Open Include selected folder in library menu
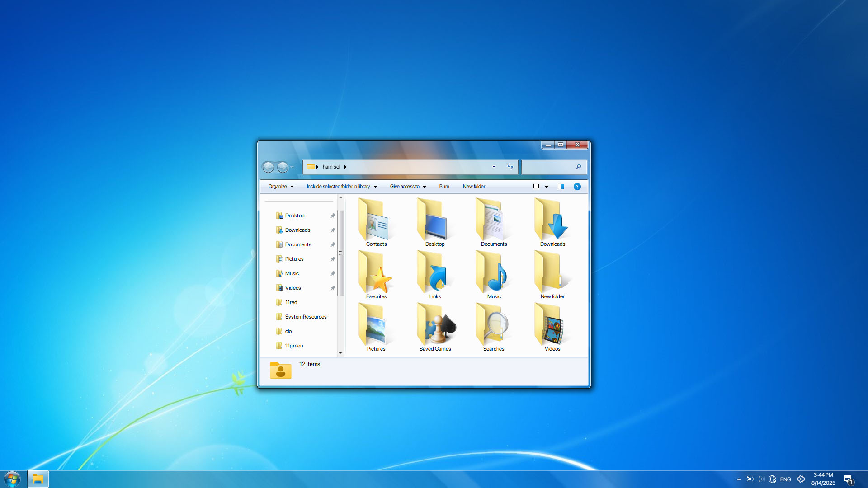Image resolution: width=868 pixels, height=488 pixels. click(x=341, y=186)
